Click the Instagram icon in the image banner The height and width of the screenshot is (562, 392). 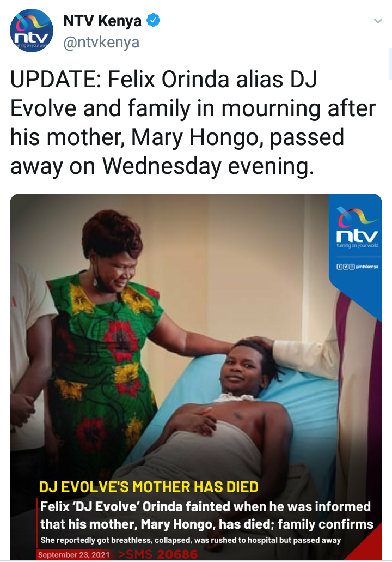pos(352,267)
